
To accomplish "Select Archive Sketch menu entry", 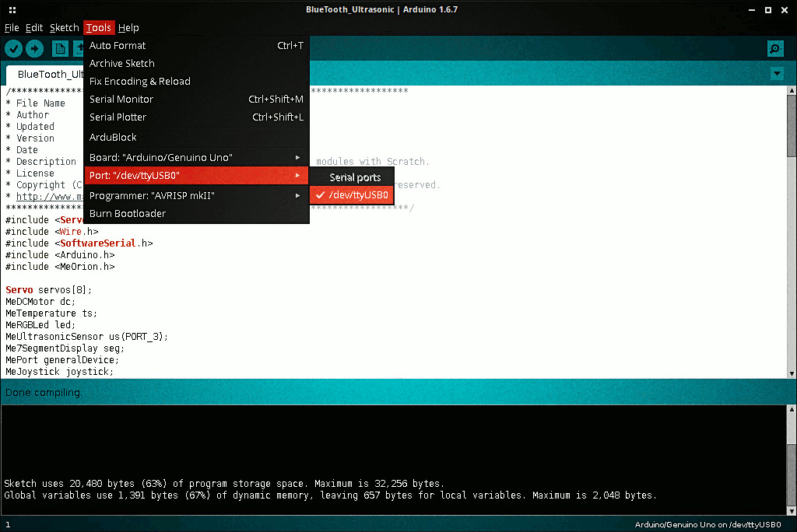I will 196,63.
